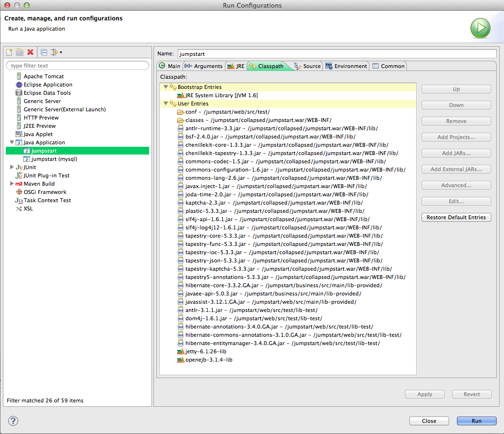
Task: Click the Down button
Action: tap(456, 105)
